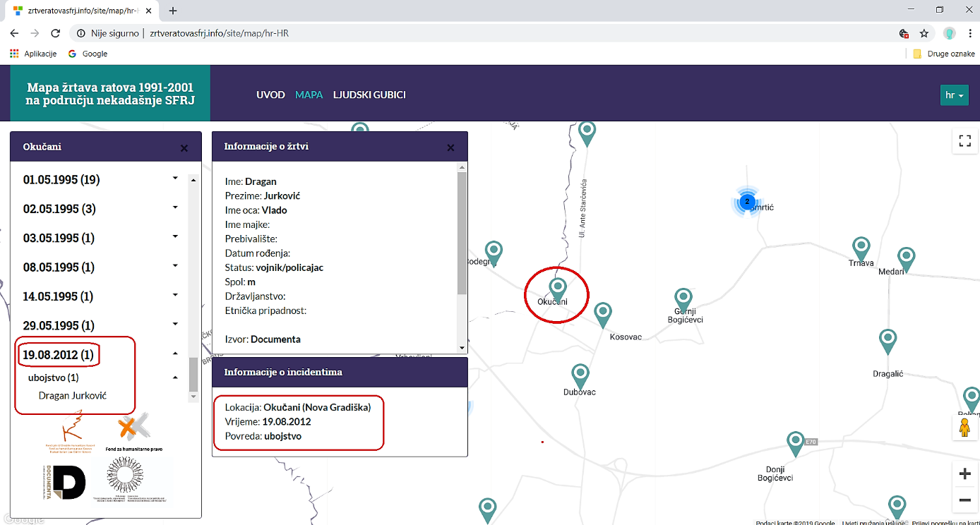Zoom in the map with plus button
This screenshot has height=525, width=980.
pos(964,474)
